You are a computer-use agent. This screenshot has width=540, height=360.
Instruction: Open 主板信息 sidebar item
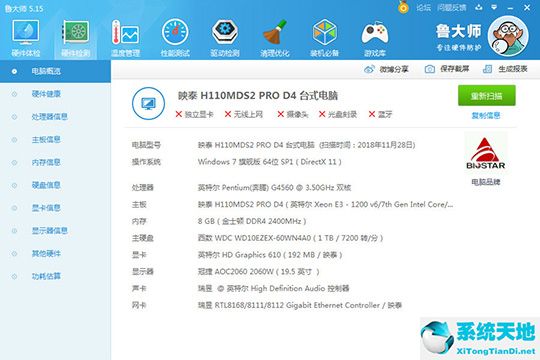pos(46,140)
